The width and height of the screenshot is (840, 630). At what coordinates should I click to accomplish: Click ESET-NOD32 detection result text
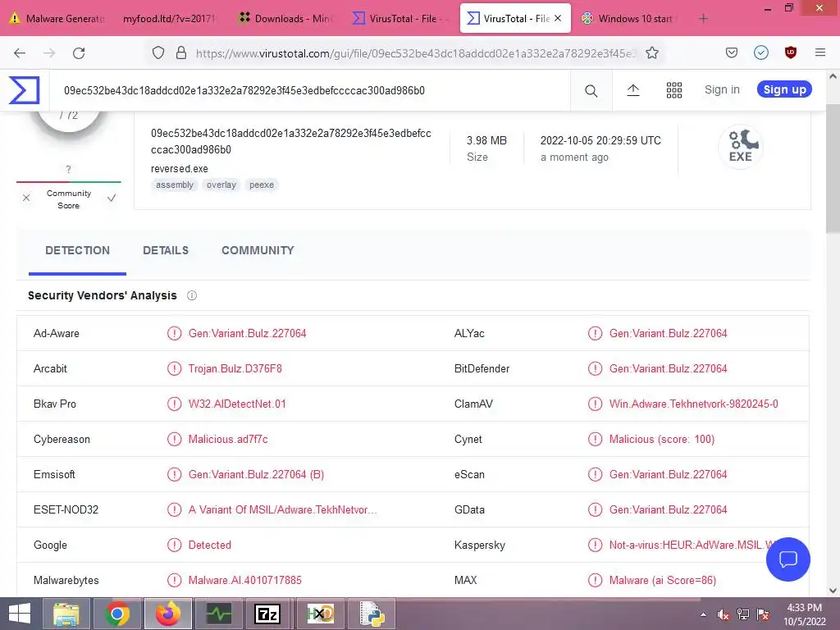(282, 509)
